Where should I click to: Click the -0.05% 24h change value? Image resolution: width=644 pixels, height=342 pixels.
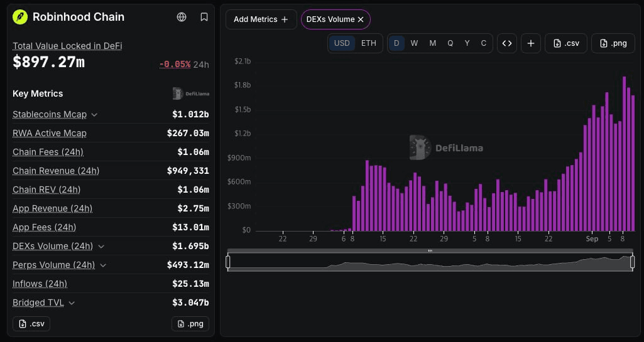175,65
